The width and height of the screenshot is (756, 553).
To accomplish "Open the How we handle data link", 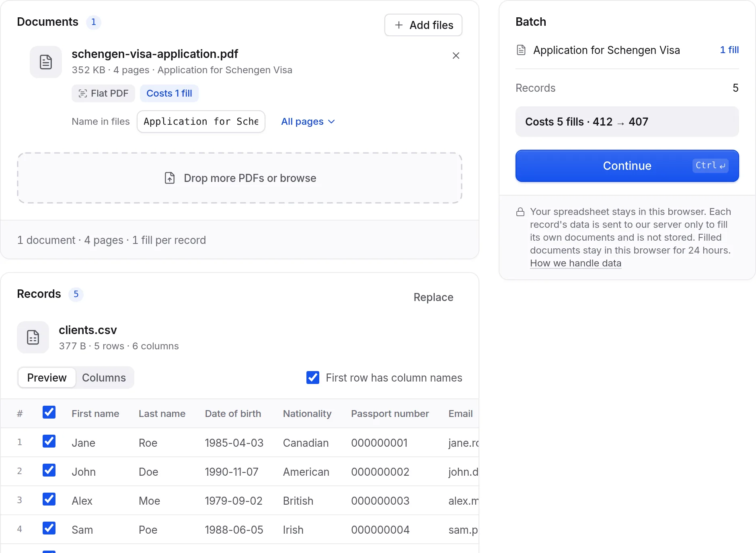I will pos(576,263).
